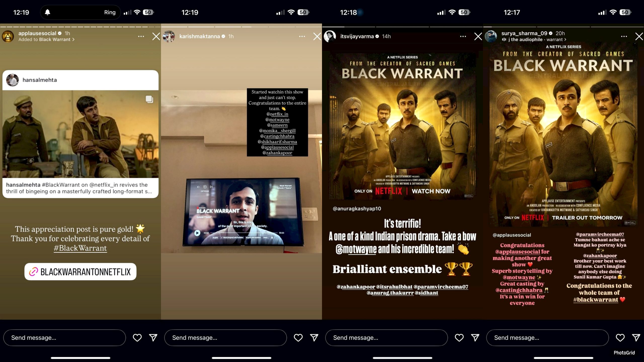This screenshot has width=644, height=362.
Task: Open applausesocial profile avatar
Action: click(x=8, y=36)
